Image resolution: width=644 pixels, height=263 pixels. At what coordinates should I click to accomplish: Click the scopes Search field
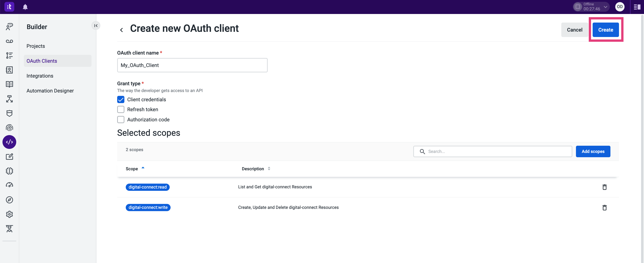tap(493, 151)
